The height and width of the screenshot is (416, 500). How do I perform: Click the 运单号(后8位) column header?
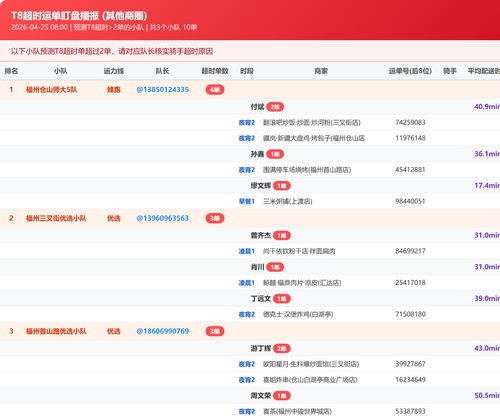(410, 71)
